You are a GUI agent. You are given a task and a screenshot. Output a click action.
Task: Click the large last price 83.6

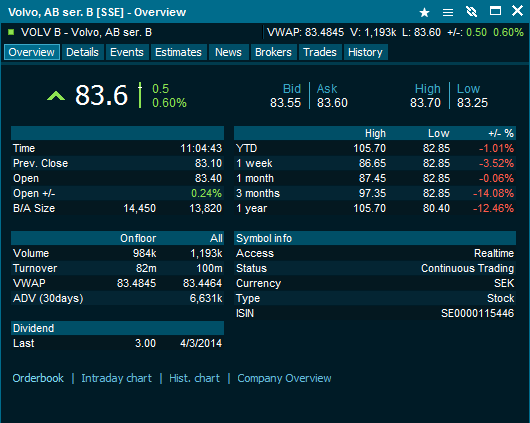[x=101, y=95]
